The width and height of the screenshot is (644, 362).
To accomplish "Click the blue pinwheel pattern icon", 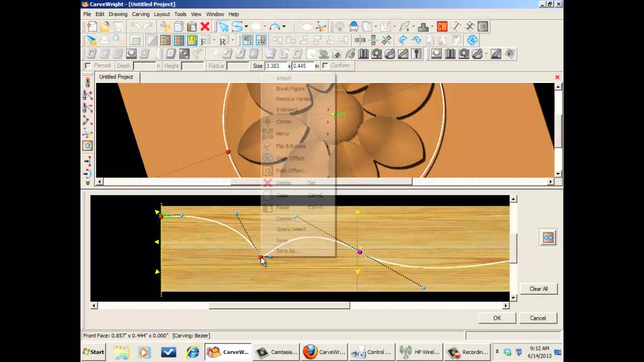I will point(472,40).
